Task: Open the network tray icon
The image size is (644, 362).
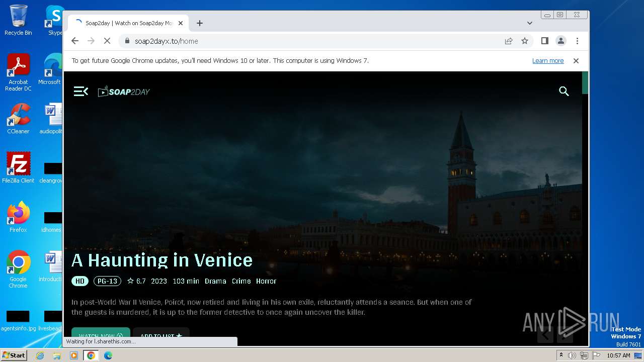Action: click(584, 355)
